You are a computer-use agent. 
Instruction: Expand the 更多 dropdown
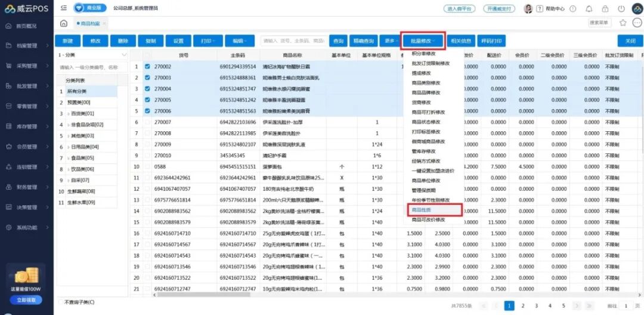tap(391, 41)
